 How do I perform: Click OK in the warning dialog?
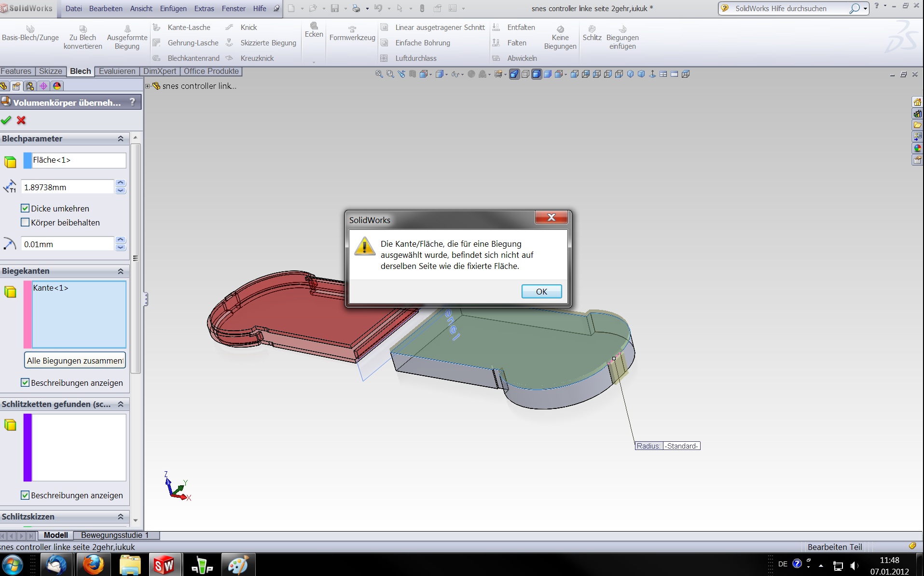click(x=541, y=292)
